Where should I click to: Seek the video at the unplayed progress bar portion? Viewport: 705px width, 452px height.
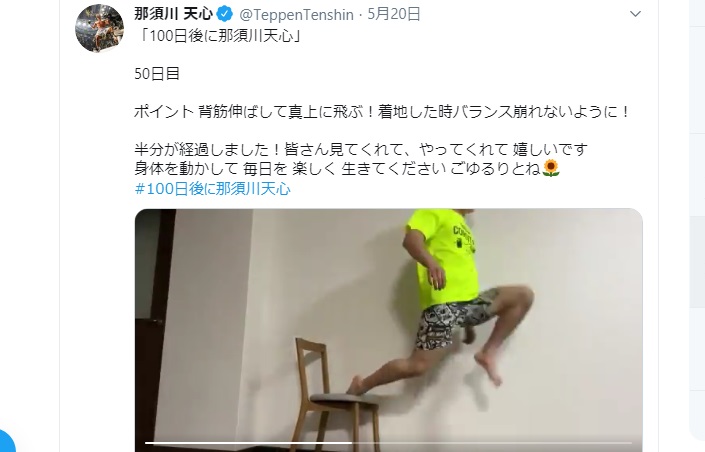coord(497,443)
